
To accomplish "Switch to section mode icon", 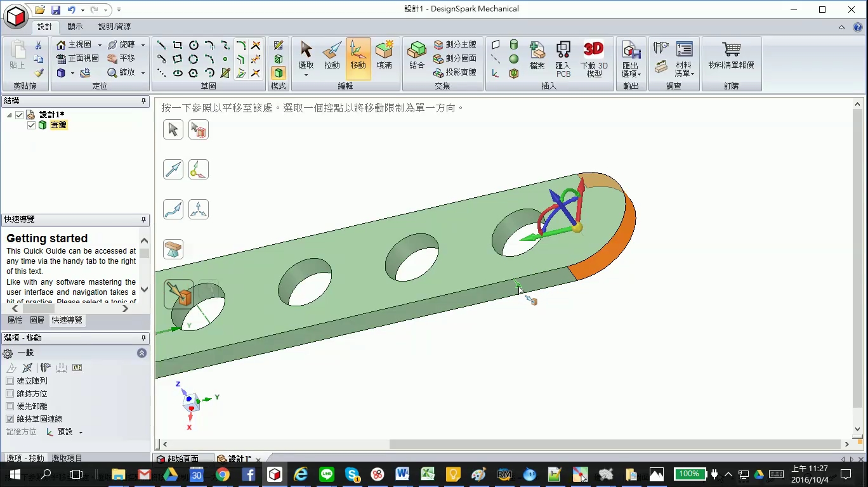I will point(278,59).
